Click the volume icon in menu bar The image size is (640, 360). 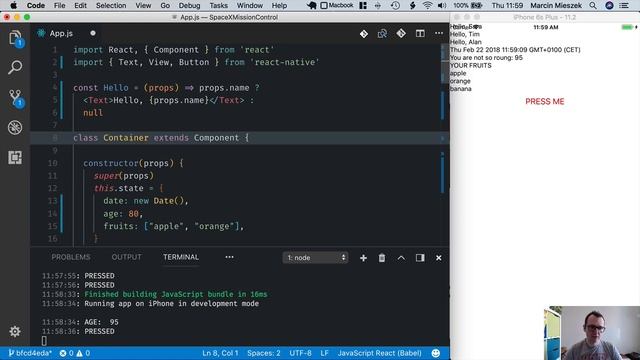point(442,5)
